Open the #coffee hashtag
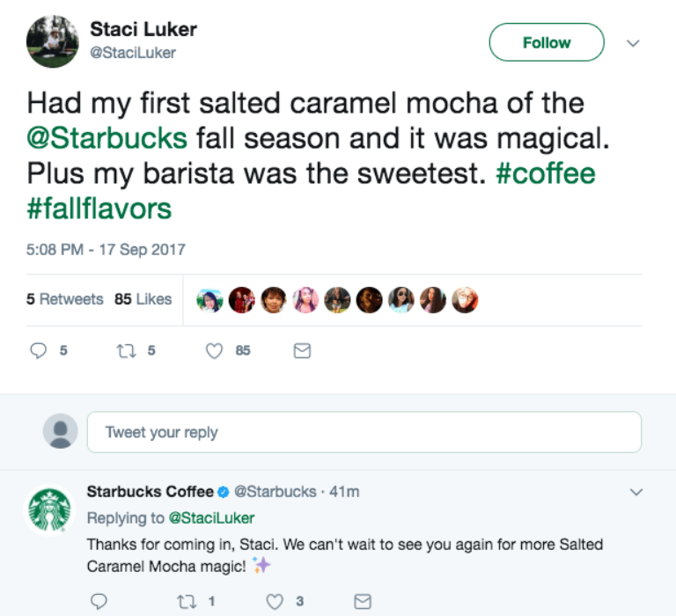This screenshot has width=676, height=616. [x=546, y=172]
